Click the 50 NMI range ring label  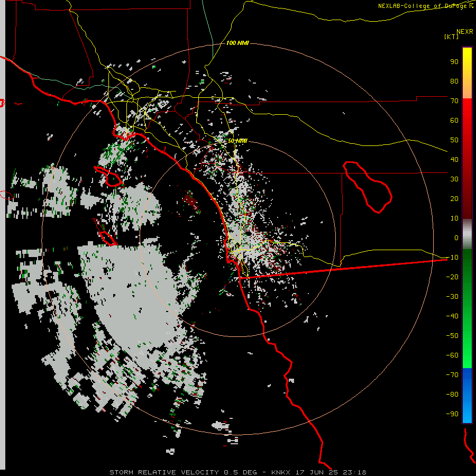click(237, 141)
